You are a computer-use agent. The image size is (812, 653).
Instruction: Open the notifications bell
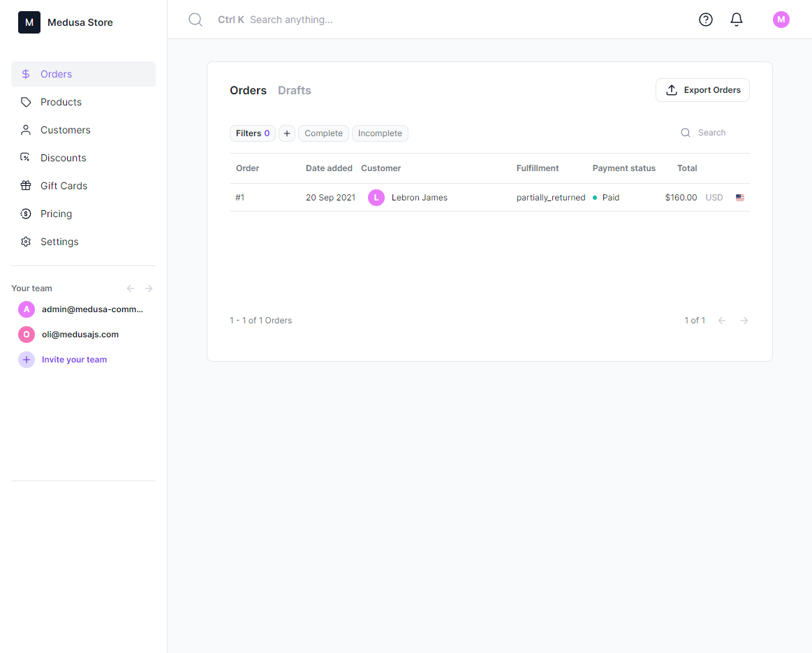[737, 20]
